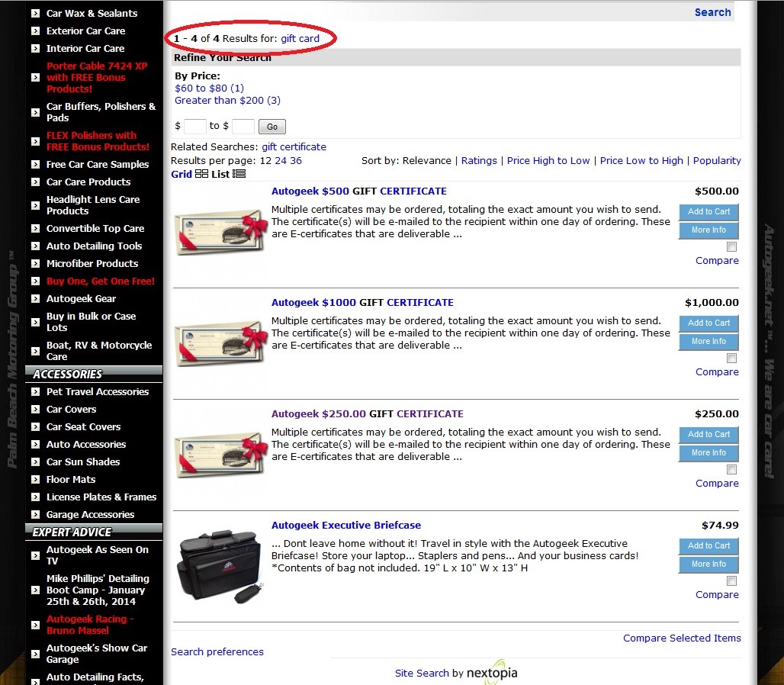Show 24 results per page
Screen dimensions: 784x685
pyautogui.click(x=281, y=161)
